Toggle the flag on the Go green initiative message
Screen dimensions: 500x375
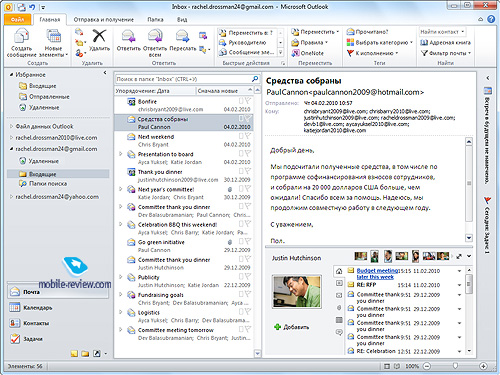(247, 241)
